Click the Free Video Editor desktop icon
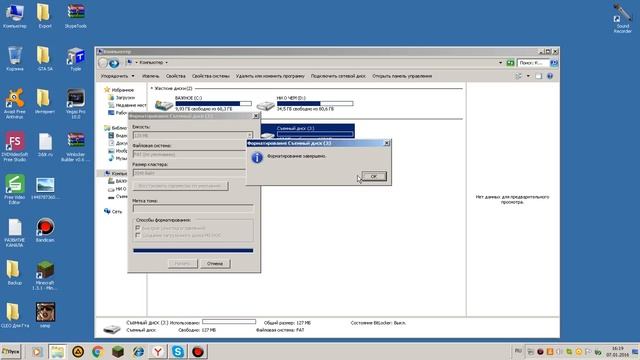 [x=15, y=189]
